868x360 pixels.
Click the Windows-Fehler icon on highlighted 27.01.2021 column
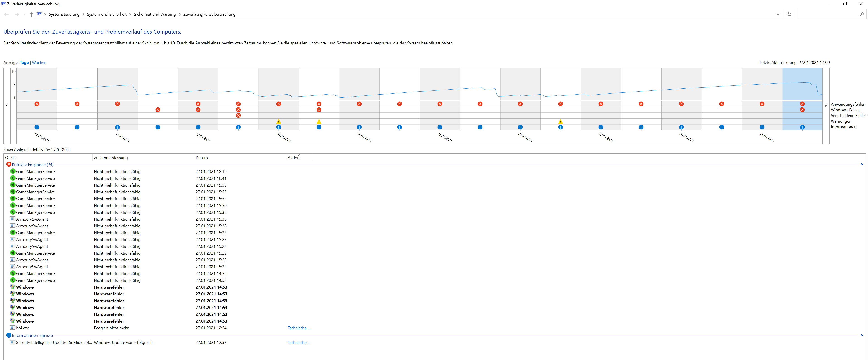click(802, 110)
